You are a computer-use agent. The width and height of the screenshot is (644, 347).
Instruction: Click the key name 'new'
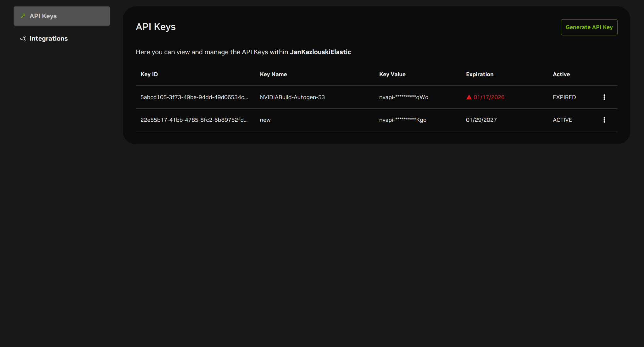[265, 120]
